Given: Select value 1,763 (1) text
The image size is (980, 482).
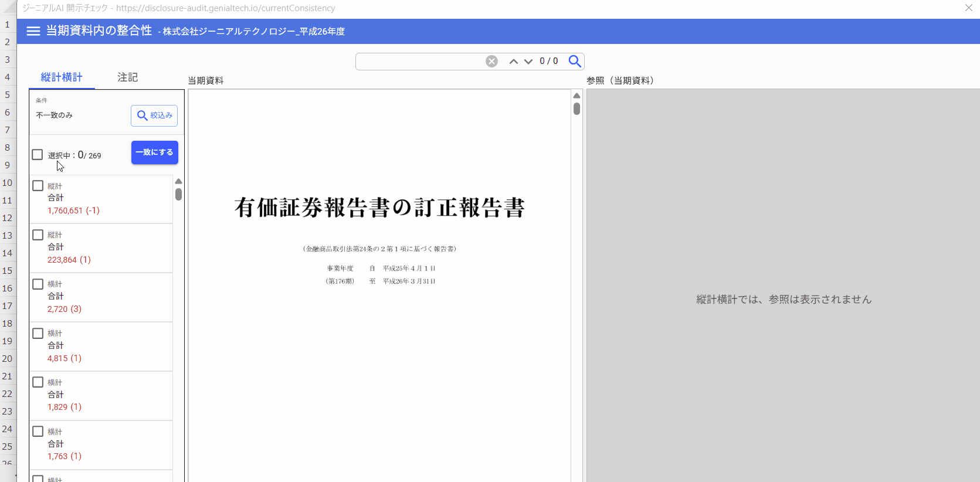Looking at the screenshot, I should point(65,456).
